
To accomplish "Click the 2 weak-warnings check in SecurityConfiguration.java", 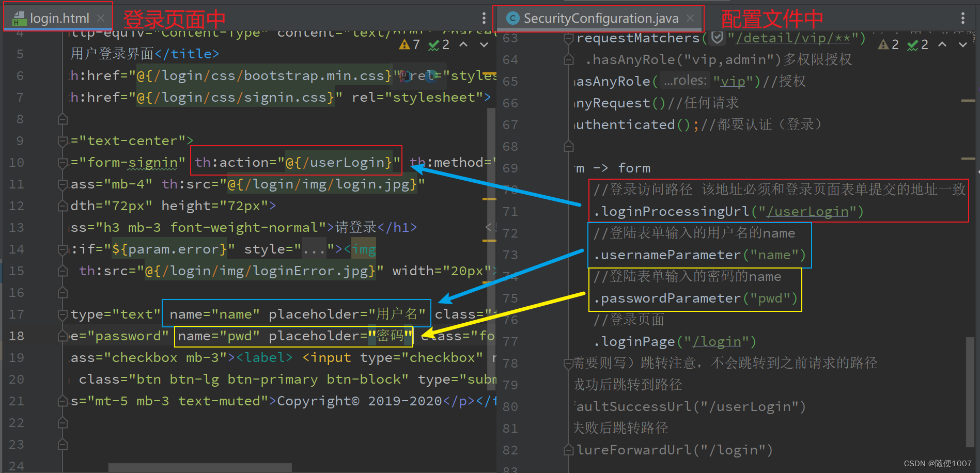I will (918, 45).
